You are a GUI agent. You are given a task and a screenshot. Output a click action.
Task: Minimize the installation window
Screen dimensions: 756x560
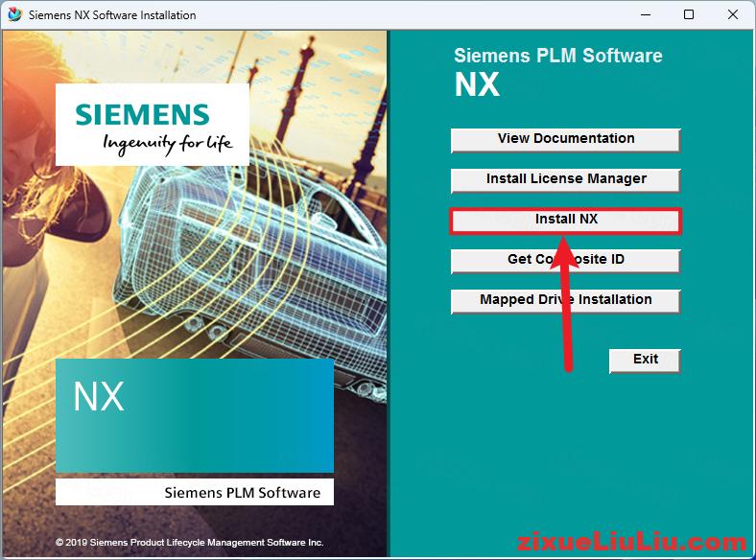[x=642, y=15]
